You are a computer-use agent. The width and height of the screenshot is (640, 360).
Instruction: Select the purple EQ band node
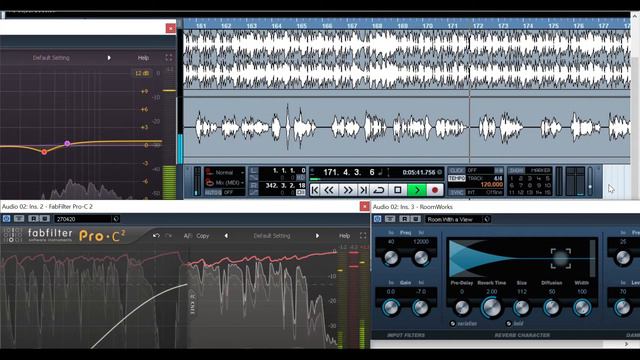pos(67,144)
